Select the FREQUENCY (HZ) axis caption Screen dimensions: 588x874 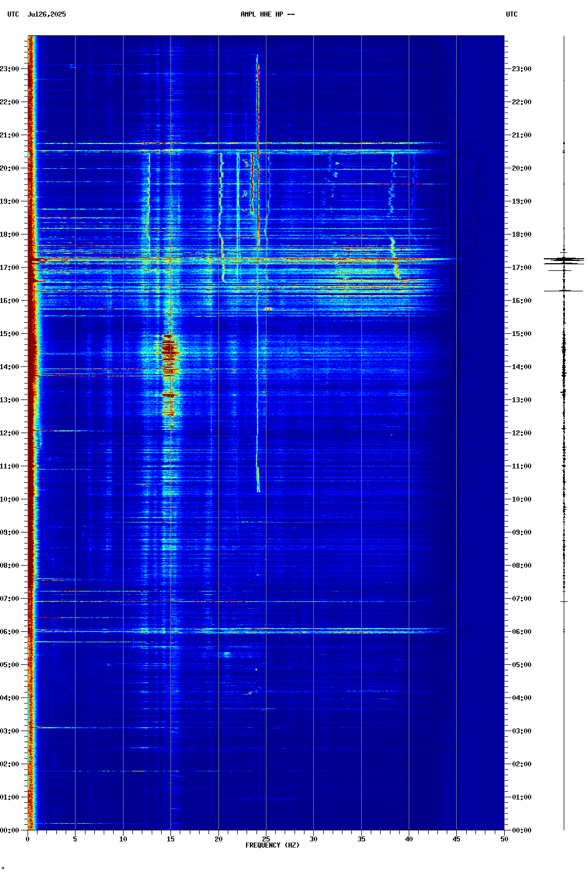click(272, 845)
